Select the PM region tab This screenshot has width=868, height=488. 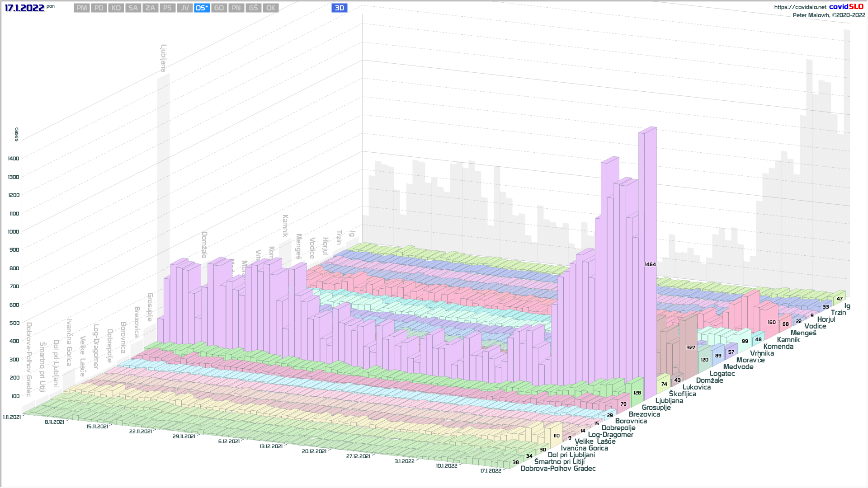point(82,8)
